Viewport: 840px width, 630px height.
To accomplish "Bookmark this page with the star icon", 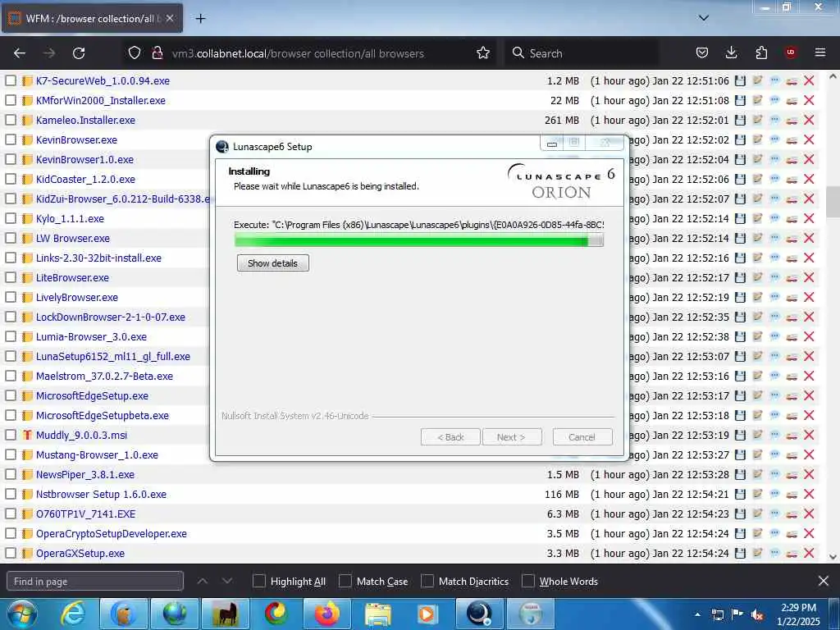I will 482,53.
